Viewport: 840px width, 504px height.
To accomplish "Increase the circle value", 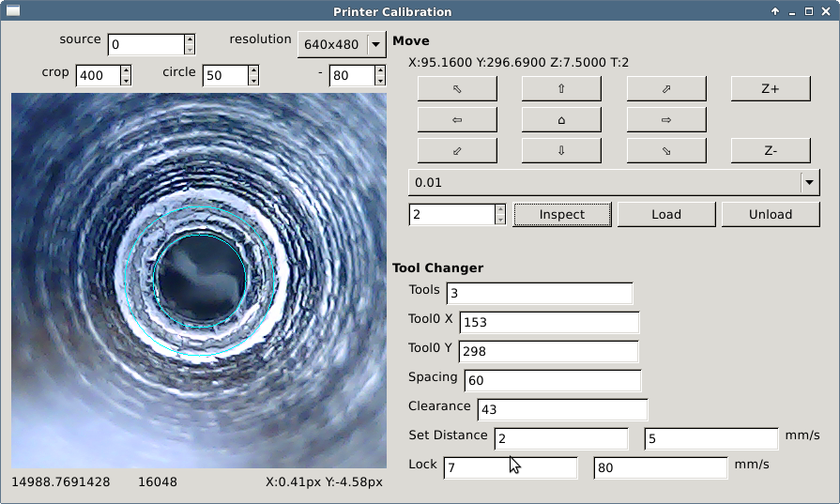I will coord(253,70).
